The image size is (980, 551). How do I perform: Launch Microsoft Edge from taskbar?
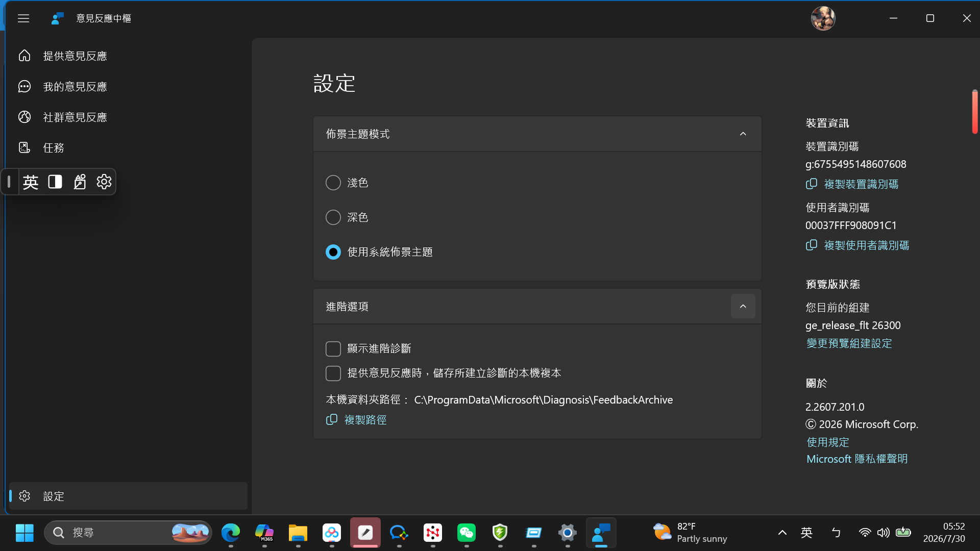(x=231, y=533)
